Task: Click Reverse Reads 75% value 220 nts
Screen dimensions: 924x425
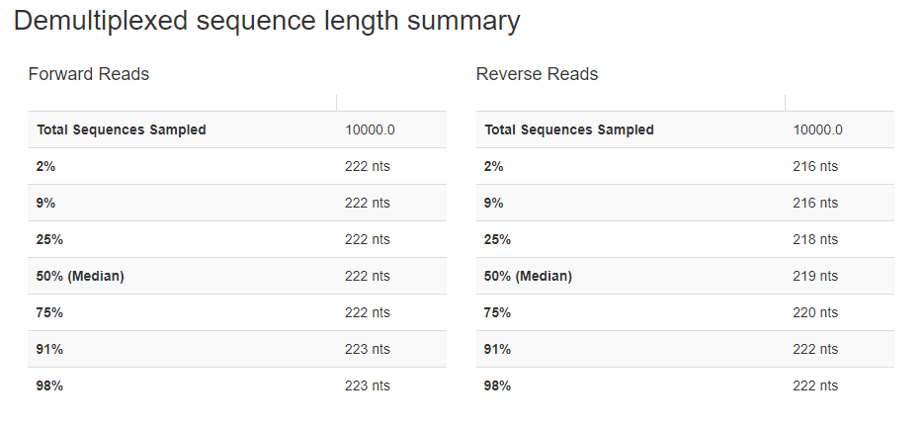Action: 815,313
